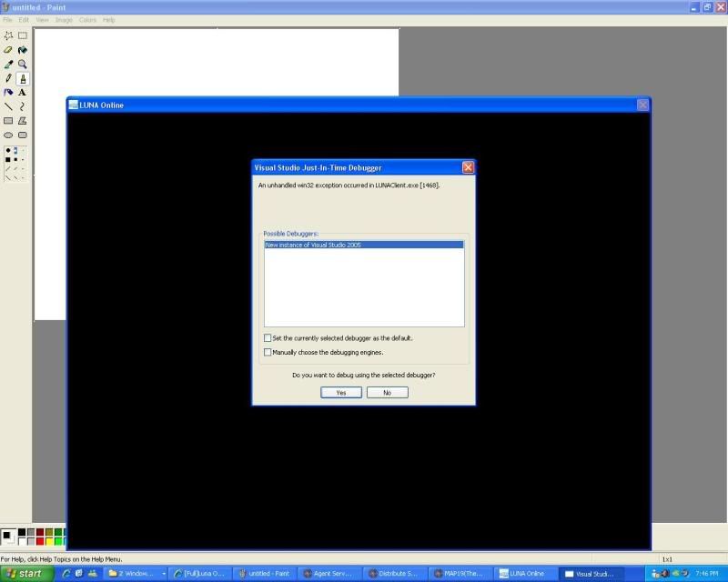Pick the Fill With Color bucket tool
The image size is (728, 582).
23,50
